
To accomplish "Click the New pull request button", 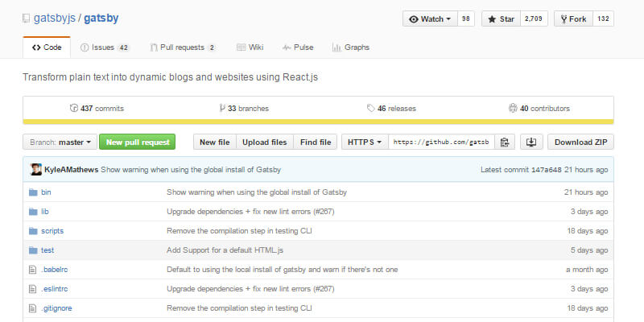I will 137,142.
